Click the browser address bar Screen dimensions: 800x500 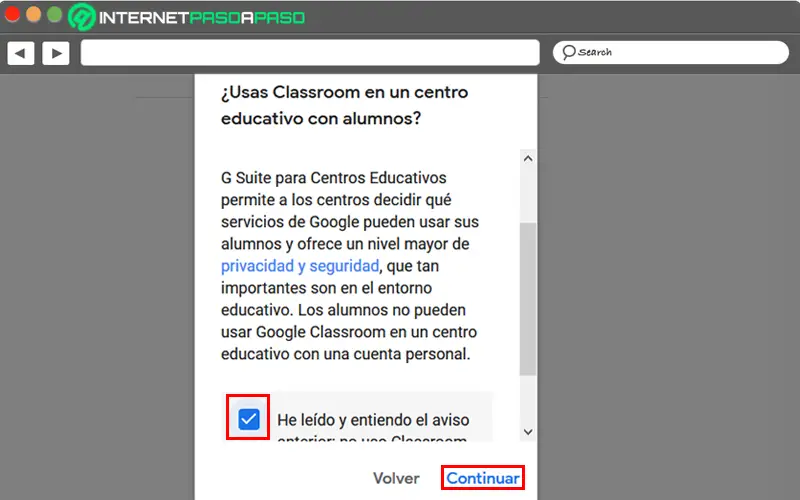[310, 53]
